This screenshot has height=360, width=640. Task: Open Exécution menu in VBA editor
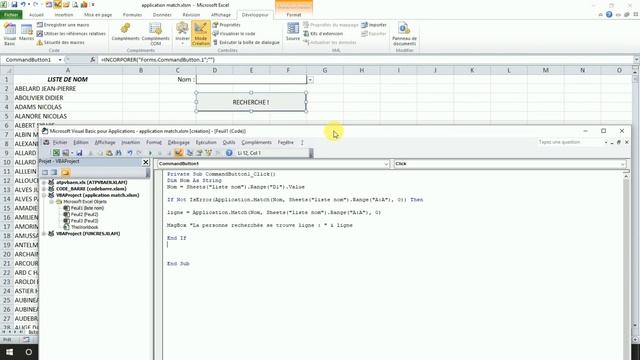[x=206, y=142]
